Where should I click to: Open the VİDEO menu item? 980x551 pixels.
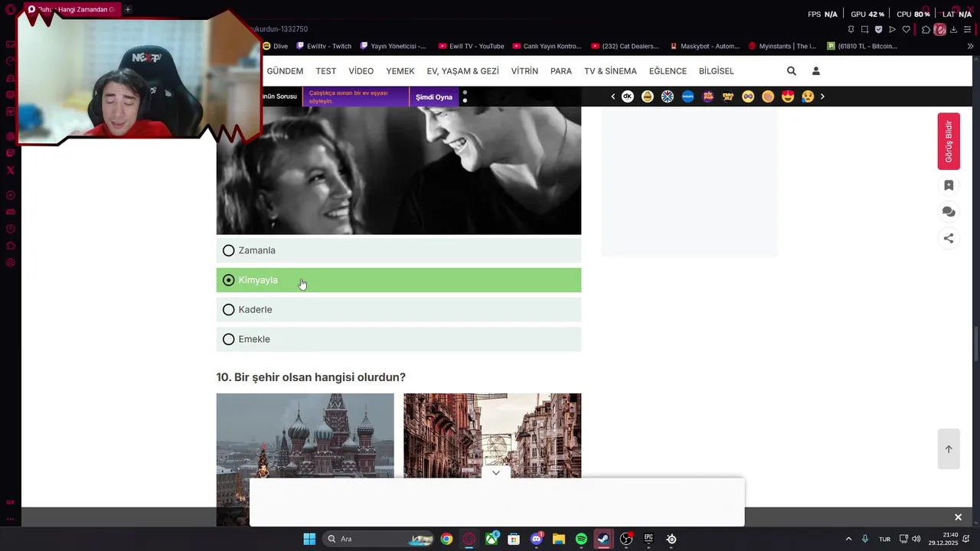click(361, 70)
